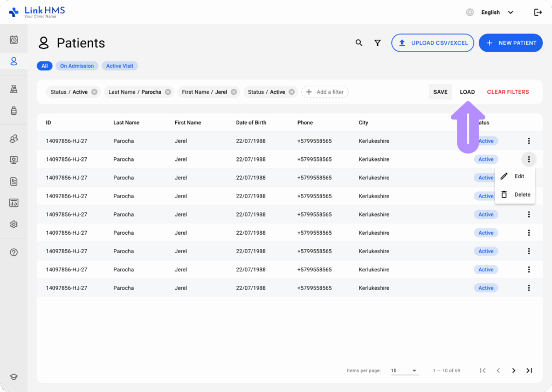
Task: Open the staff management icon in the sidebar
Action: (13, 138)
